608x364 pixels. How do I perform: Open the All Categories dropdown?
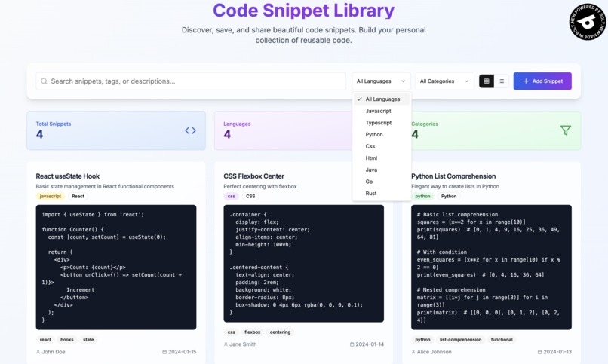(444, 81)
